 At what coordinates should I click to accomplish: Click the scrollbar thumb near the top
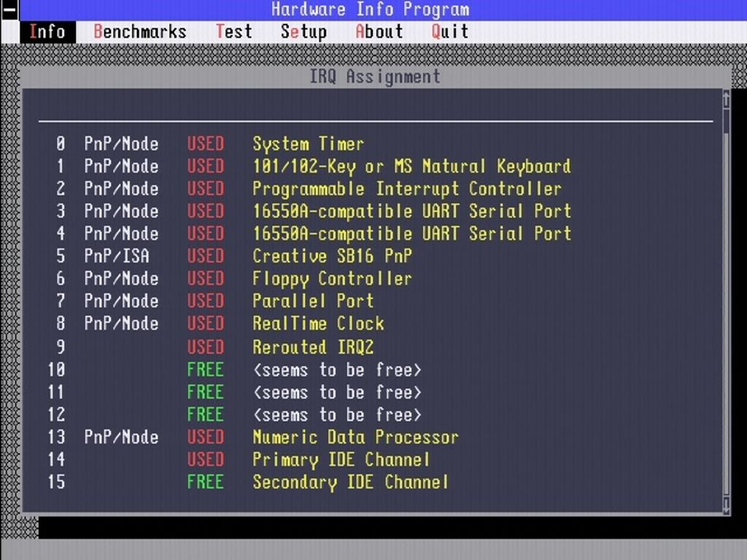pyautogui.click(x=726, y=121)
